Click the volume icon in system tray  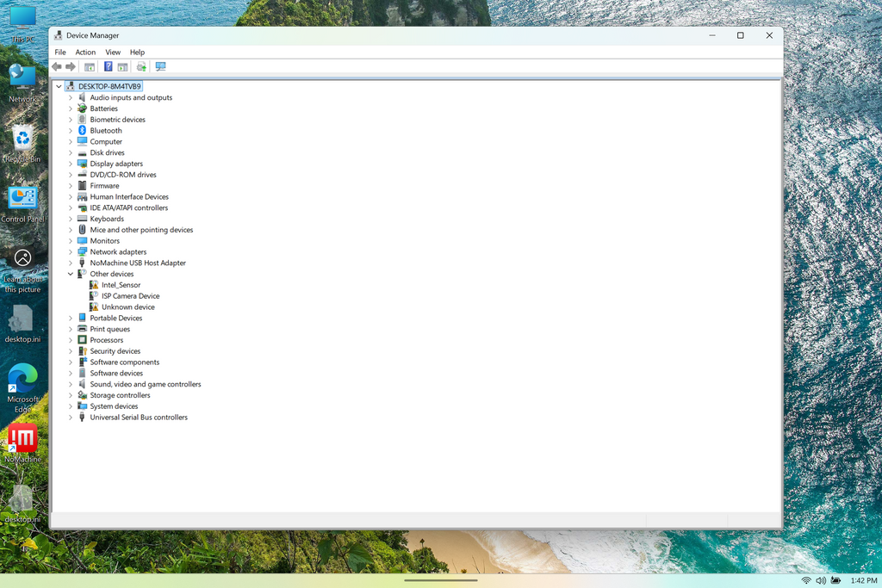click(821, 581)
